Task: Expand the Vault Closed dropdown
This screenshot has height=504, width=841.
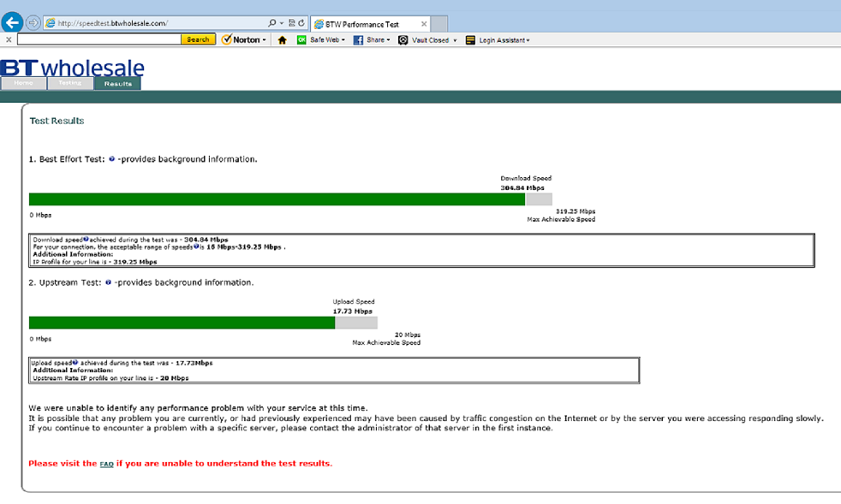Action: (455, 40)
